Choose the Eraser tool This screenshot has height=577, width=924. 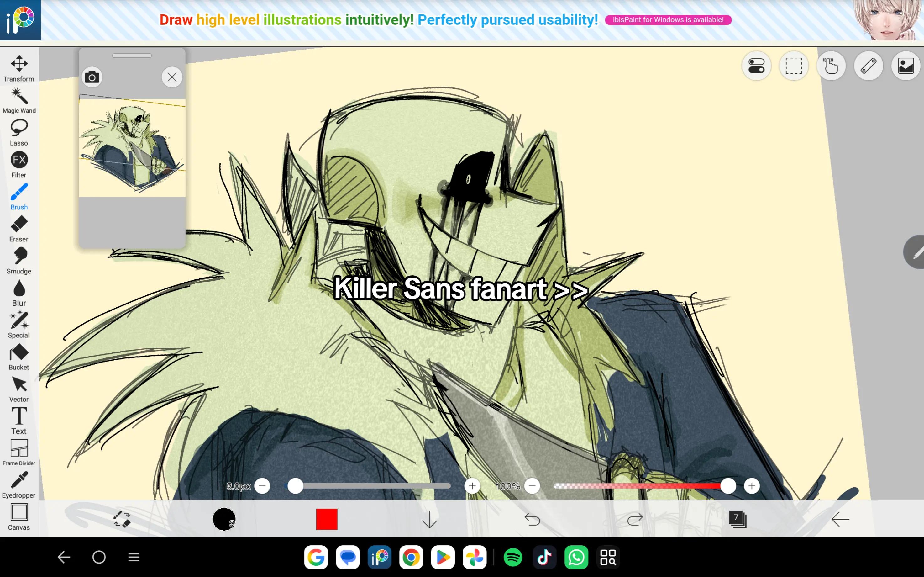(x=19, y=229)
